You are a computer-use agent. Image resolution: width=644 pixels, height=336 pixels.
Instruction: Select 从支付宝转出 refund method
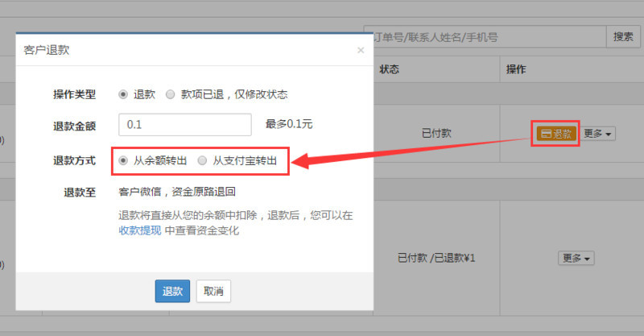point(202,160)
